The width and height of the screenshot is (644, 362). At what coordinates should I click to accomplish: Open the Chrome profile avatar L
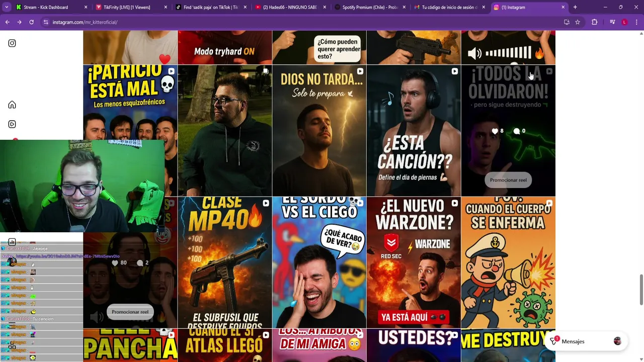pos(624,22)
